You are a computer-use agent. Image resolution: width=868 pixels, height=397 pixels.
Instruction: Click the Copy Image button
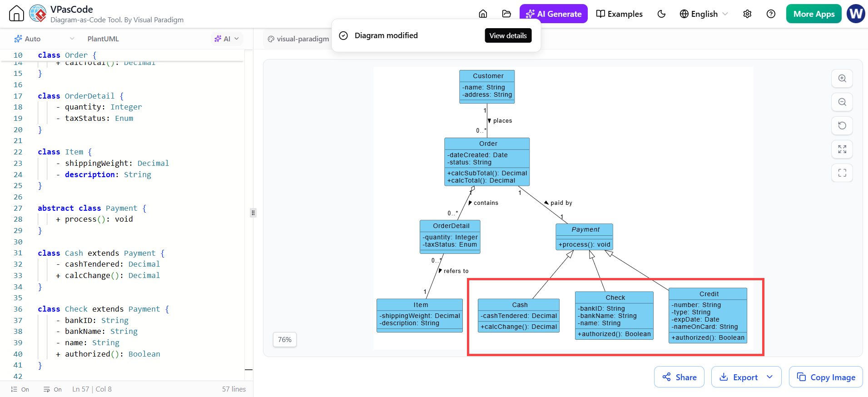click(x=826, y=377)
